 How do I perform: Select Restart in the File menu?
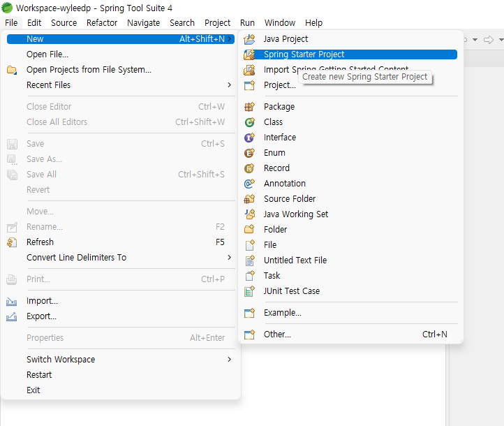[x=121, y=375]
